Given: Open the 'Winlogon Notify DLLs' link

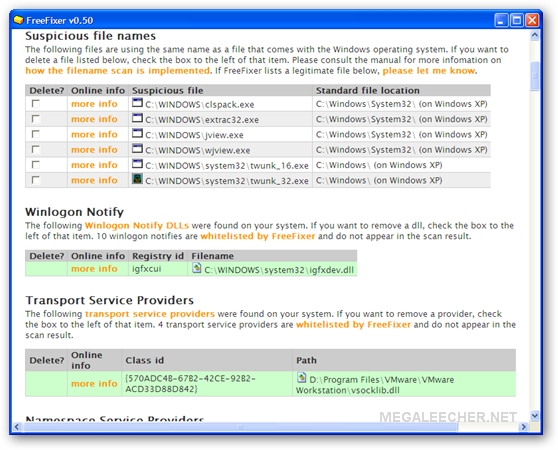Looking at the screenshot, I should click(x=137, y=226).
